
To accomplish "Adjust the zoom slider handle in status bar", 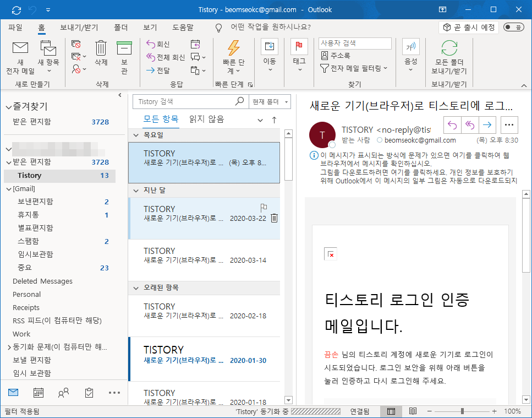I will pos(462,411).
